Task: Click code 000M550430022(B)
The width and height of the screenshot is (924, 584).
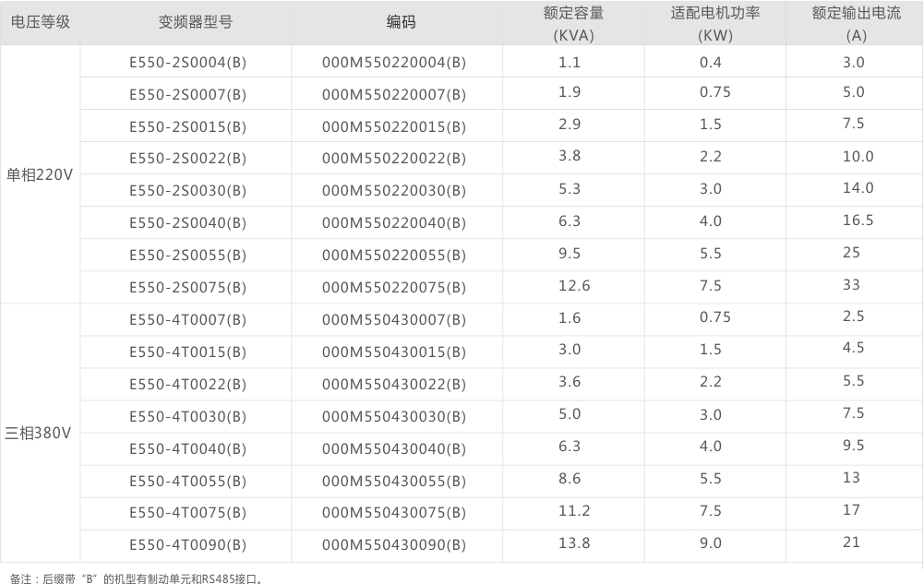Action: click(x=394, y=385)
